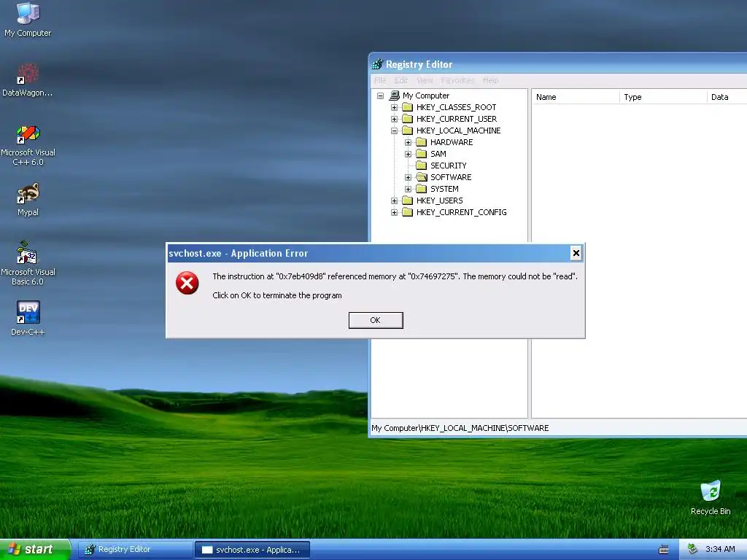Select the SECURITY key label
This screenshot has width=747, height=560.
coord(449,166)
